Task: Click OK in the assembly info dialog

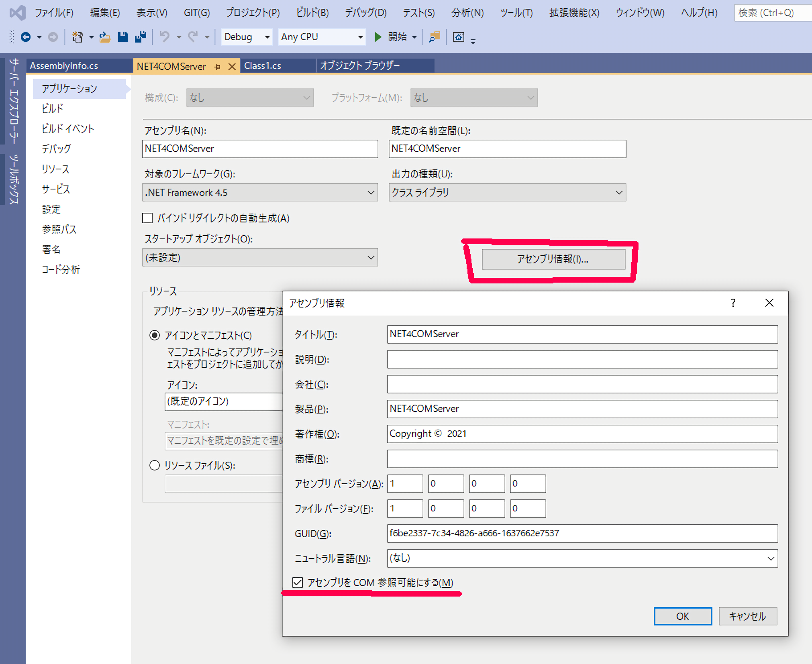Action: pyautogui.click(x=682, y=616)
